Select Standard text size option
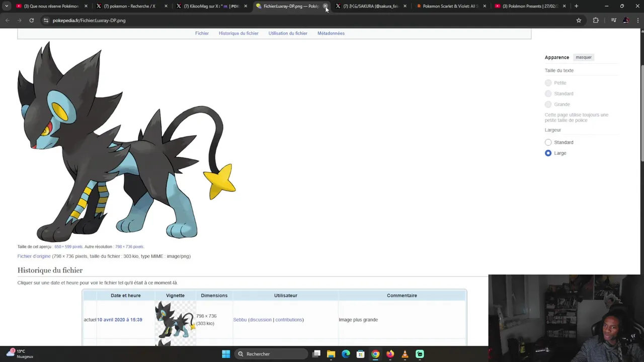Image resolution: width=644 pixels, height=362 pixels. point(548,94)
